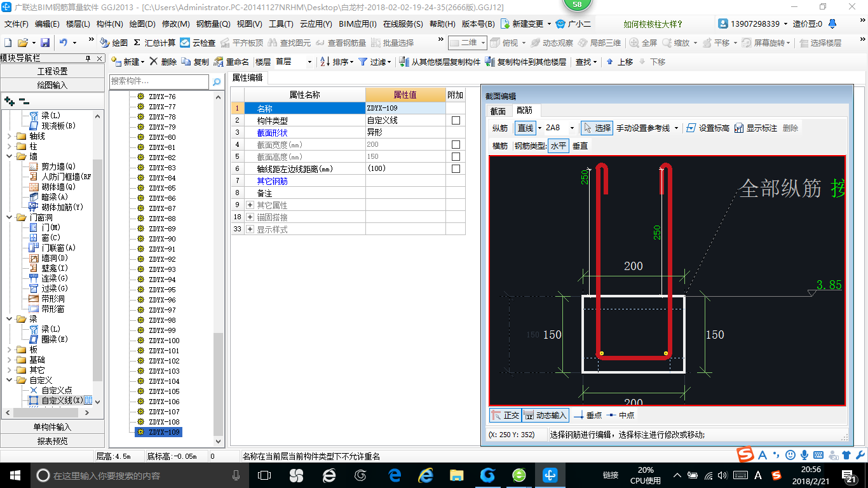Collapse the 门窗洞 tree node
This screenshot has height=488, width=868.
pyautogui.click(x=9, y=217)
